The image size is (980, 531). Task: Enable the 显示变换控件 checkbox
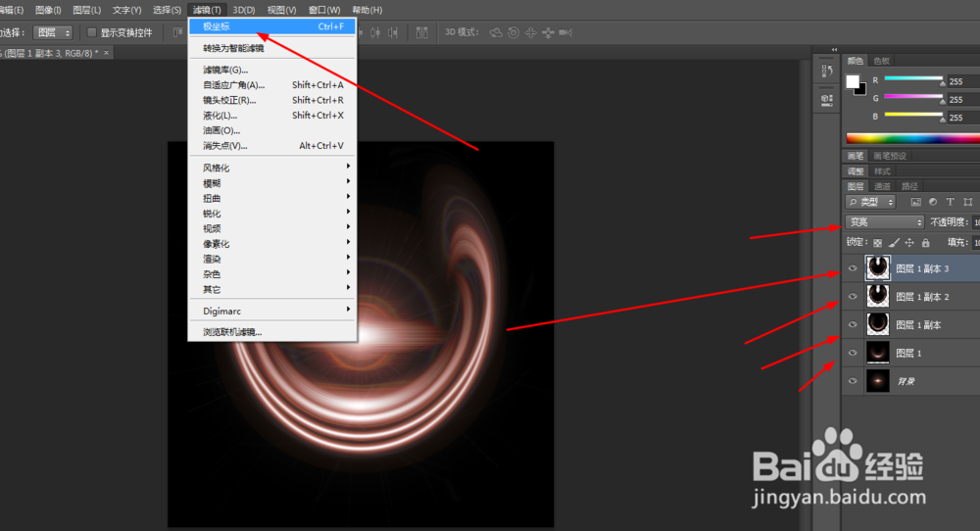point(92,32)
